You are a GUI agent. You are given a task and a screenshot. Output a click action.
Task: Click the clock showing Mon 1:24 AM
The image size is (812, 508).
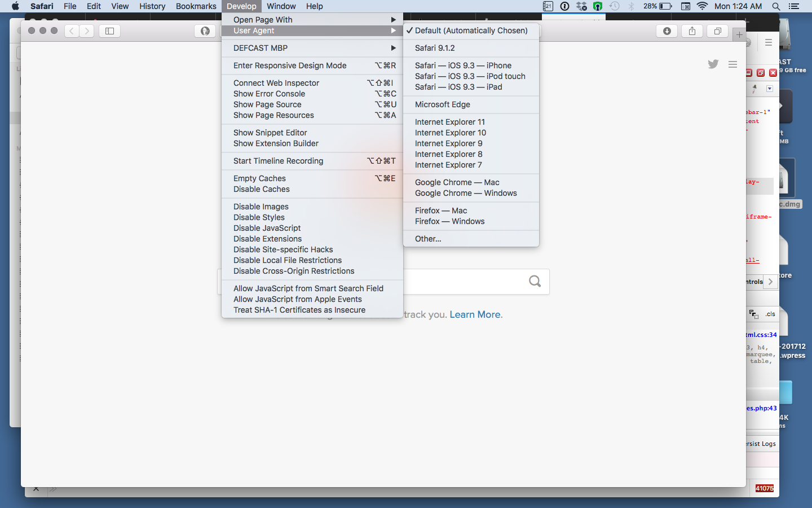click(738, 6)
